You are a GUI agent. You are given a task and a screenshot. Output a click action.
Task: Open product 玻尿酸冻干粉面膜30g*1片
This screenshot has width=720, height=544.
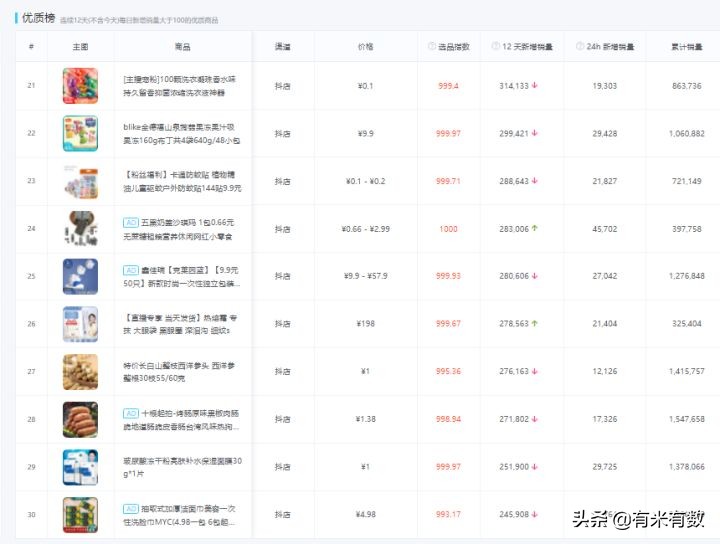[x=182, y=467]
